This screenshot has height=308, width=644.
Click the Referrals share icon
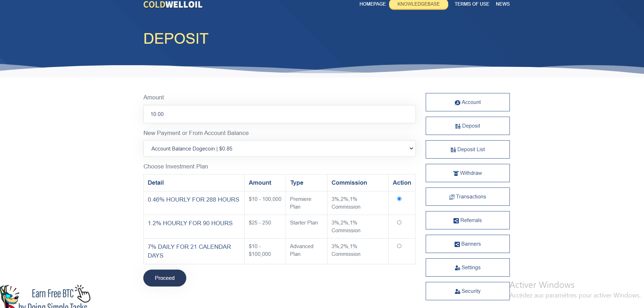(x=456, y=221)
